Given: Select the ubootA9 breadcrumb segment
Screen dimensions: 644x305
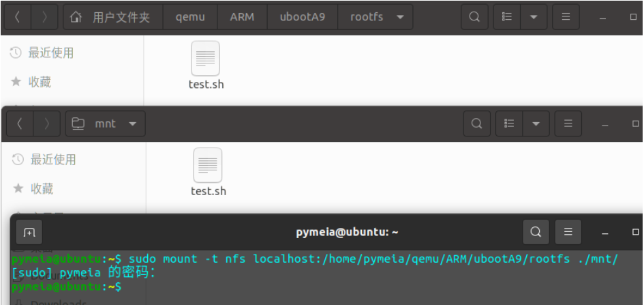Looking at the screenshot, I should coord(303,17).
